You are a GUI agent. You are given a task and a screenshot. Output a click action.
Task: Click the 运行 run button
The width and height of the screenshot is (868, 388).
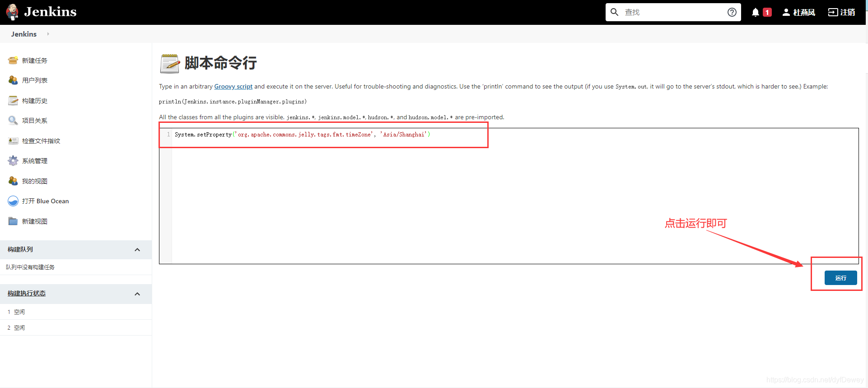point(840,278)
